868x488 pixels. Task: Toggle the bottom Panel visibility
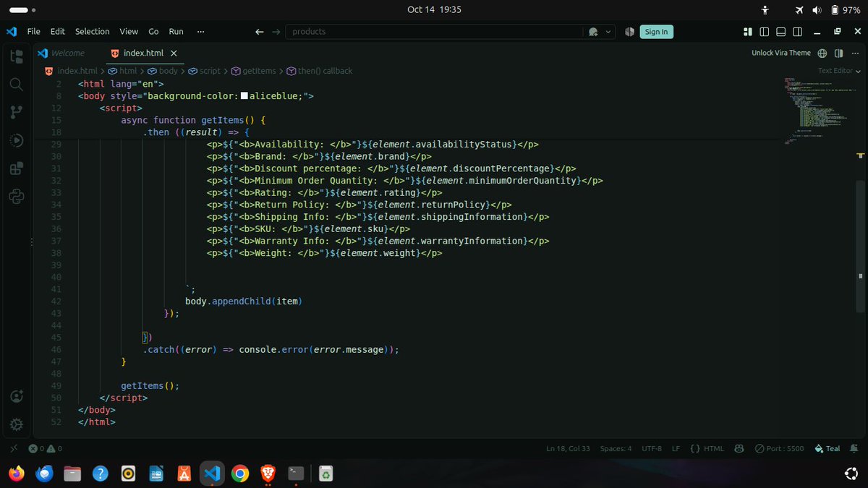(781, 32)
